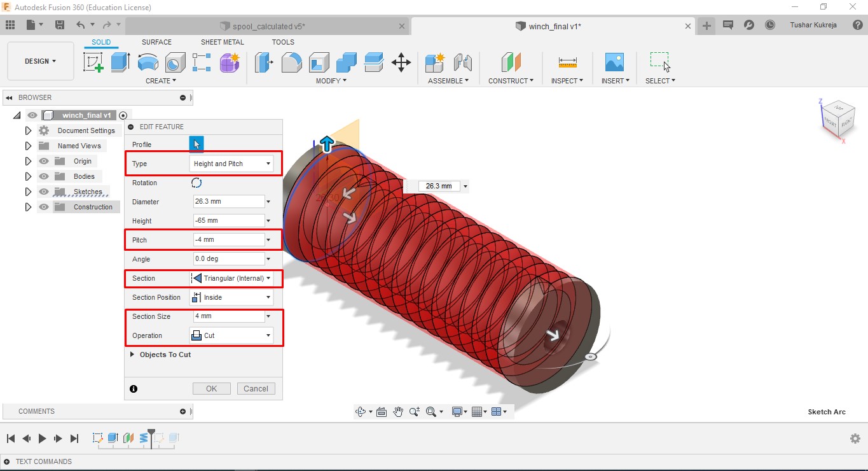868x471 pixels.
Task: Click the Orbit tool icon
Action: click(x=361, y=412)
